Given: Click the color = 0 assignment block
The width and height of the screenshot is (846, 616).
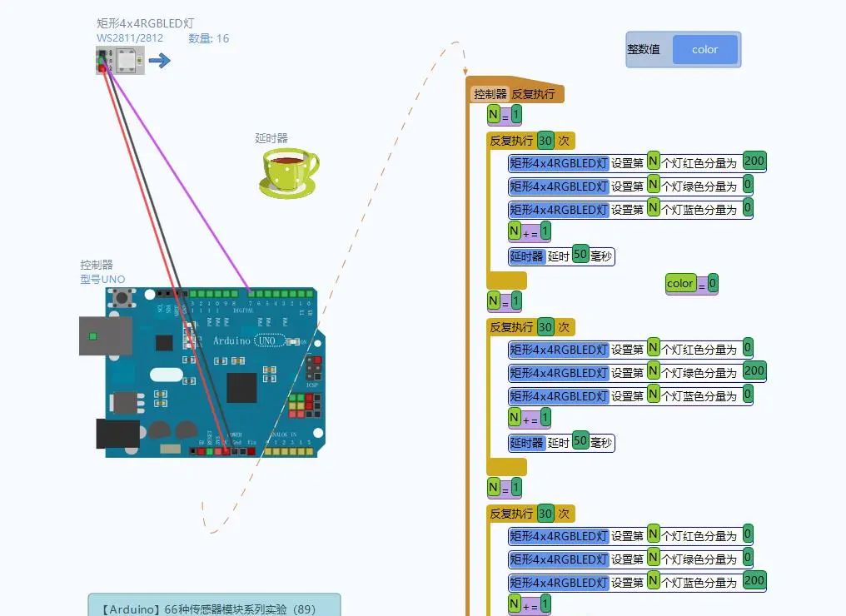Looking at the screenshot, I should [691, 283].
